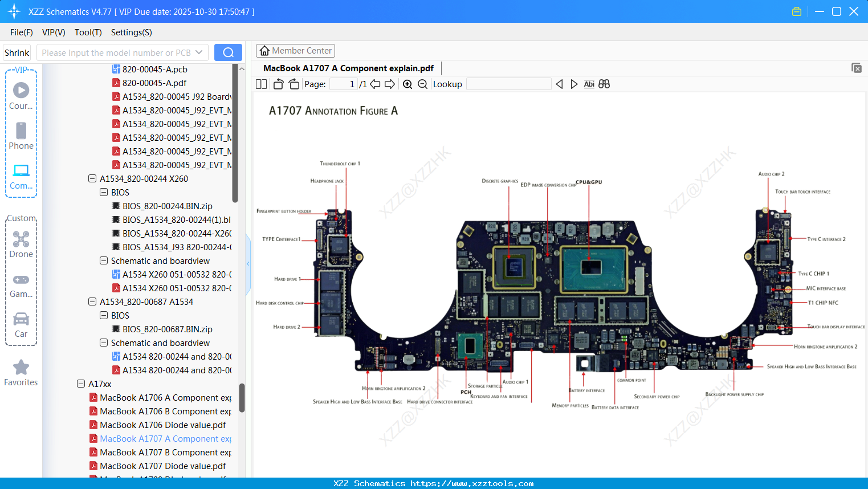Click the Shrink button
The height and width of the screenshot is (489, 868).
pos(17,52)
